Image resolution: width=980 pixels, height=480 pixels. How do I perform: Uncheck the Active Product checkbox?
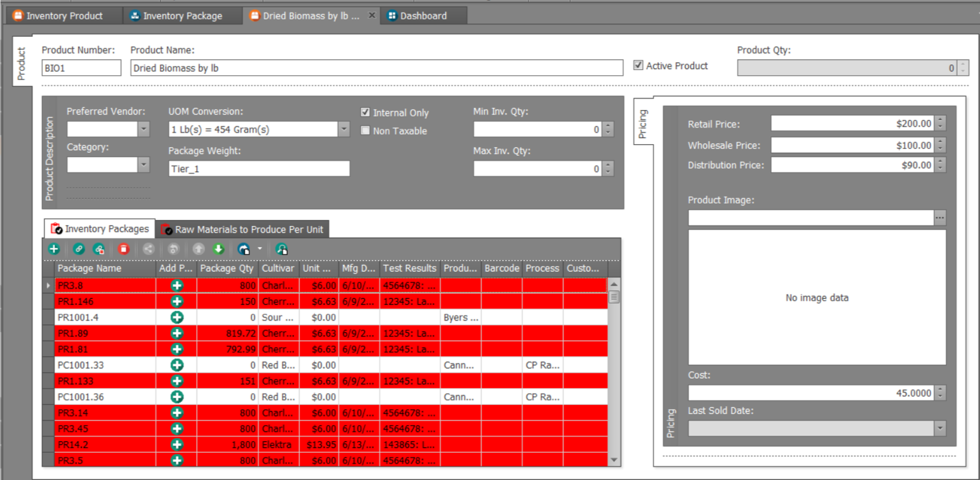(x=639, y=65)
